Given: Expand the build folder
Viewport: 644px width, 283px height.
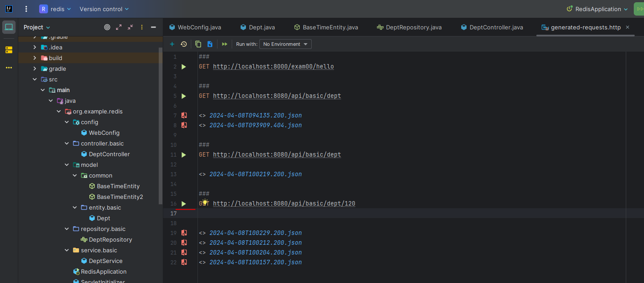Looking at the screenshot, I should point(35,58).
